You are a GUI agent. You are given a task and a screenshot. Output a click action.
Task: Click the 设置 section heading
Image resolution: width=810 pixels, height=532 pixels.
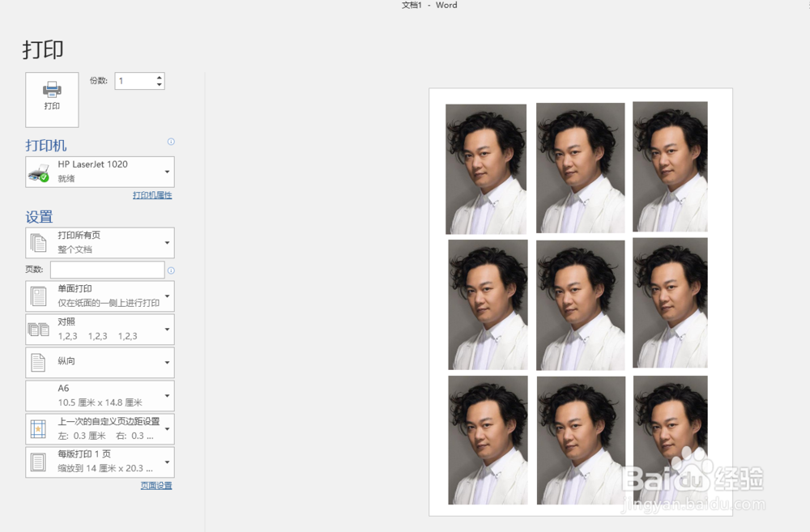coord(39,216)
